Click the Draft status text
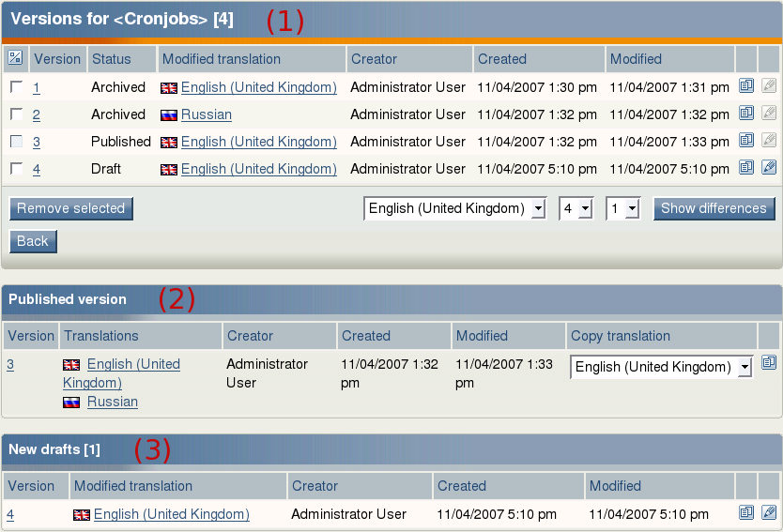The height and width of the screenshot is (532, 783). click(106, 169)
